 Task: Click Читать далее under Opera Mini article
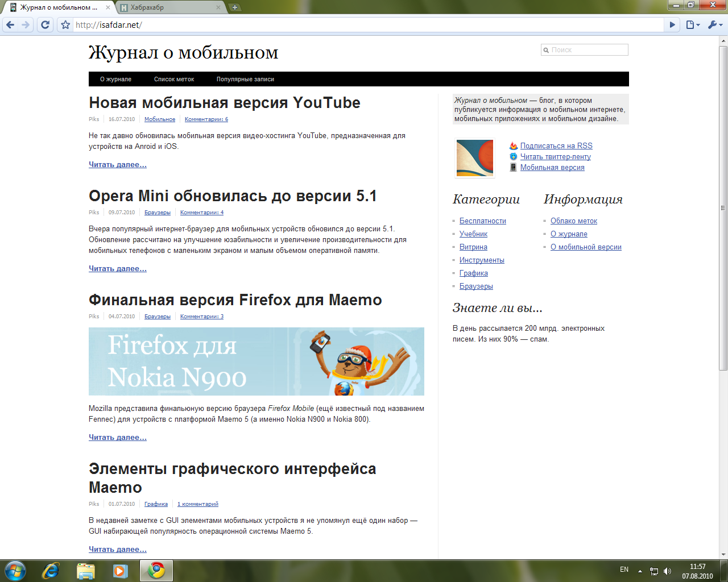coord(118,269)
